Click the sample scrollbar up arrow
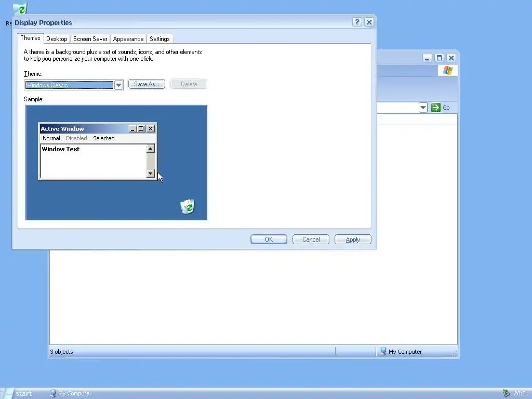 (x=150, y=148)
